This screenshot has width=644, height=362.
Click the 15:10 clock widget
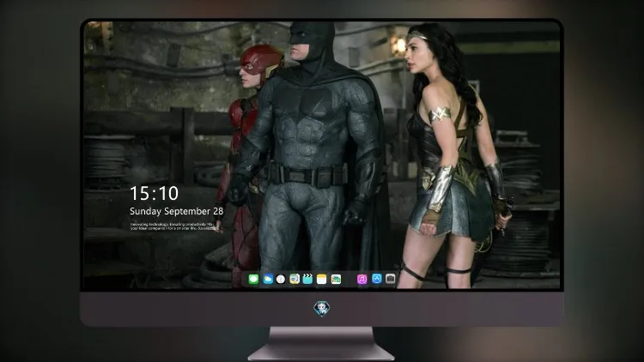(154, 193)
